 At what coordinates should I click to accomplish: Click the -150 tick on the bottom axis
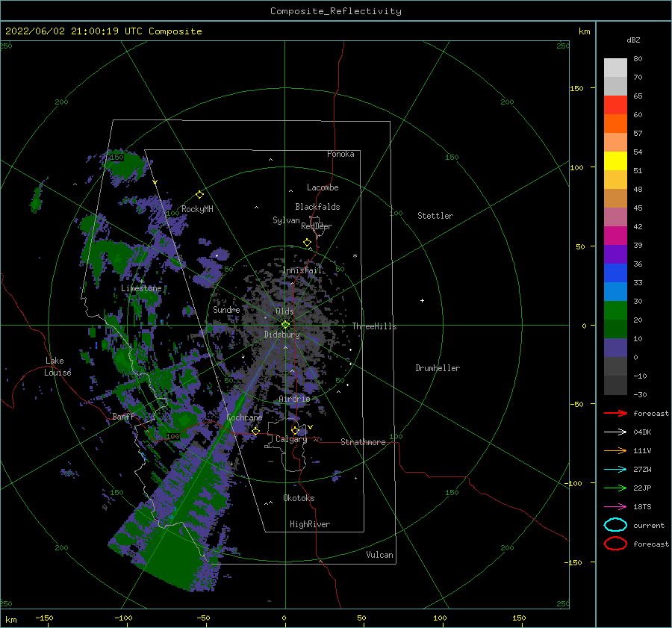[44, 618]
